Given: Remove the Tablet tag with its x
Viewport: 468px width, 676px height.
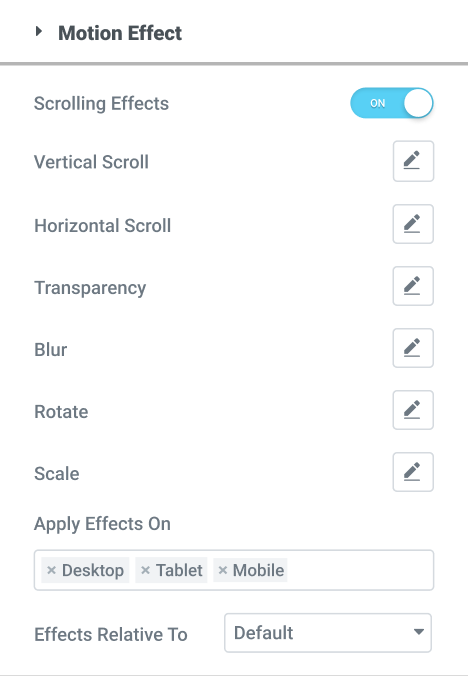Looking at the screenshot, I should coord(145,570).
